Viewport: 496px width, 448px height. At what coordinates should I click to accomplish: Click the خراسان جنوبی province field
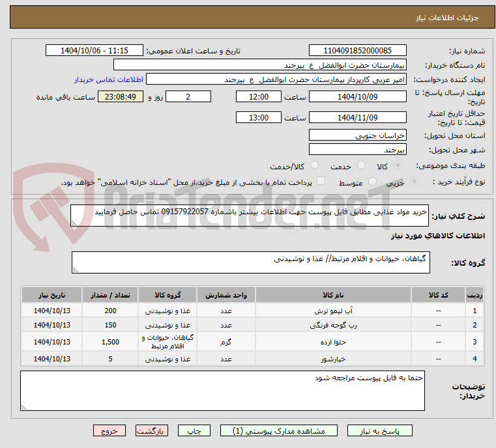point(357,135)
